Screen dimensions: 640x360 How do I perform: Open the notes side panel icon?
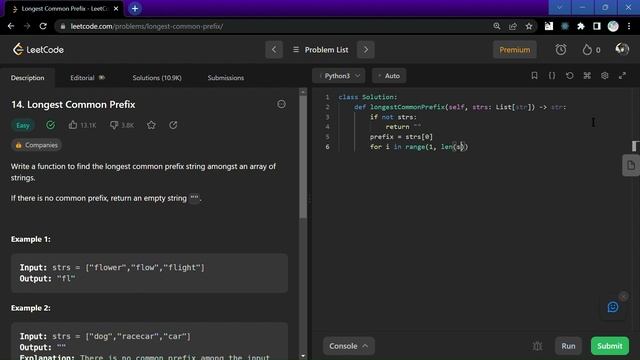pos(631,165)
